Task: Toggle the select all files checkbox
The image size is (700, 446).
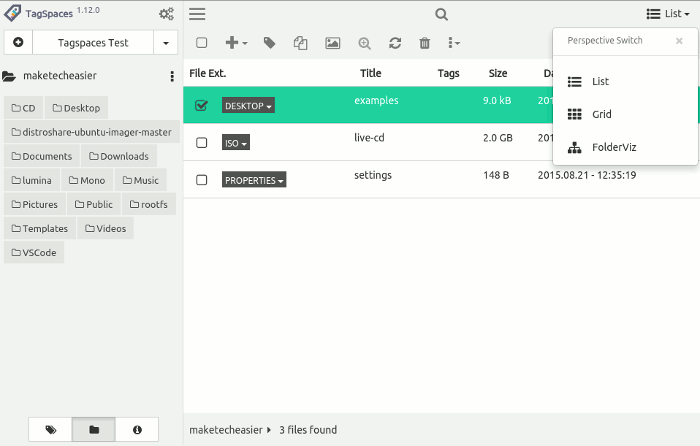Action: (x=201, y=43)
